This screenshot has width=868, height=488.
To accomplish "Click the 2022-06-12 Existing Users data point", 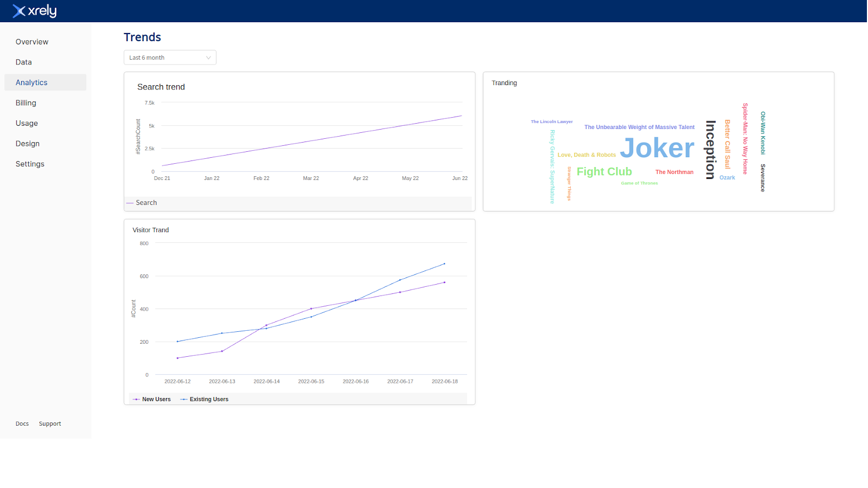I will (177, 342).
